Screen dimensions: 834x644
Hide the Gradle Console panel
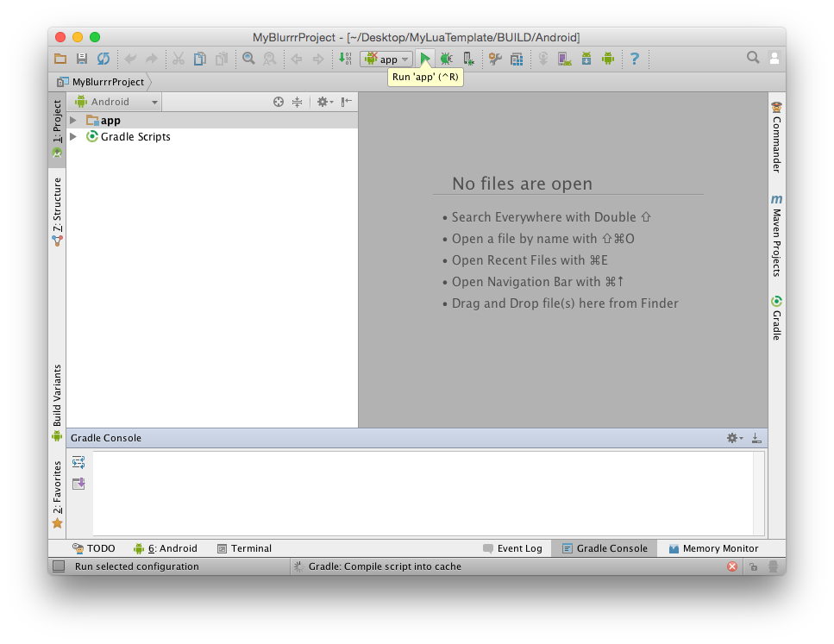point(756,438)
